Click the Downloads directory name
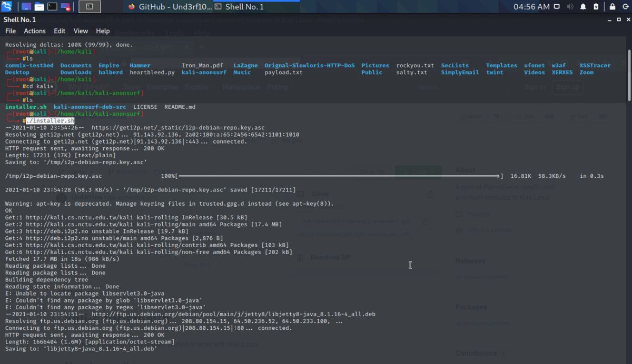This screenshot has height=364, width=632. [x=76, y=73]
